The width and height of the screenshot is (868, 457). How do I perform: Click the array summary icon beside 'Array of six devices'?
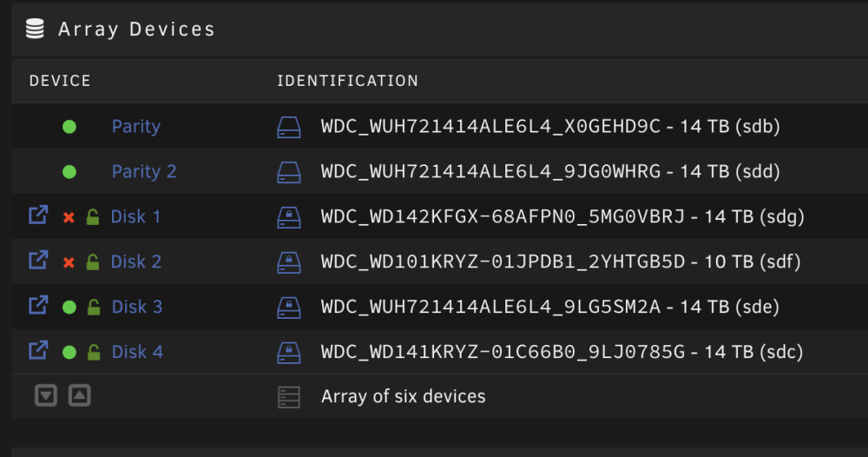(x=289, y=397)
